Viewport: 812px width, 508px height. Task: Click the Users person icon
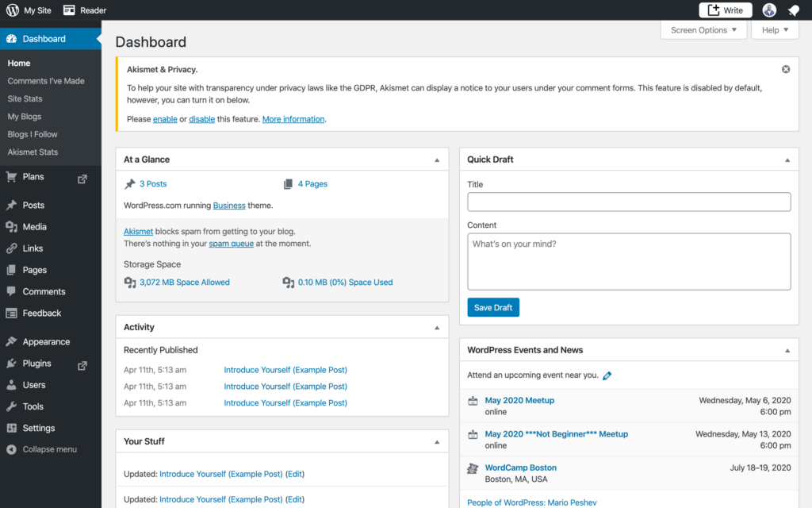coord(11,385)
